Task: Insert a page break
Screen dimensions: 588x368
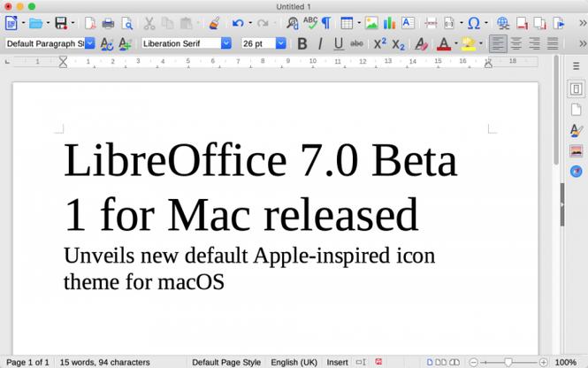Action: pyautogui.click(x=431, y=23)
